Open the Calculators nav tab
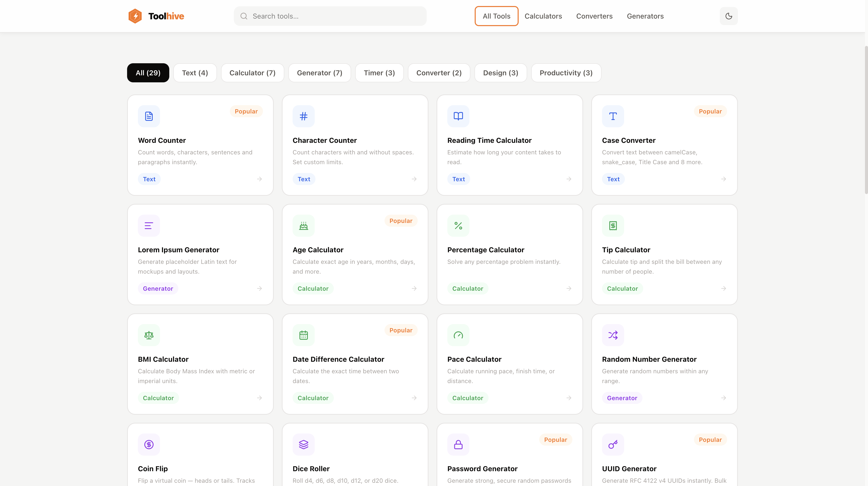Screen dimensions: 868x486 click(543, 16)
